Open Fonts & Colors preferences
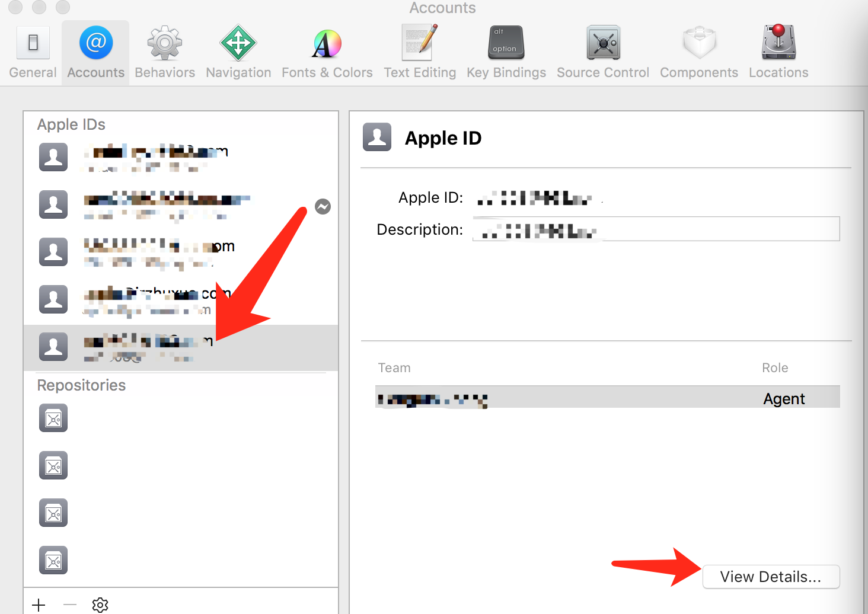 (x=327, y=53)
